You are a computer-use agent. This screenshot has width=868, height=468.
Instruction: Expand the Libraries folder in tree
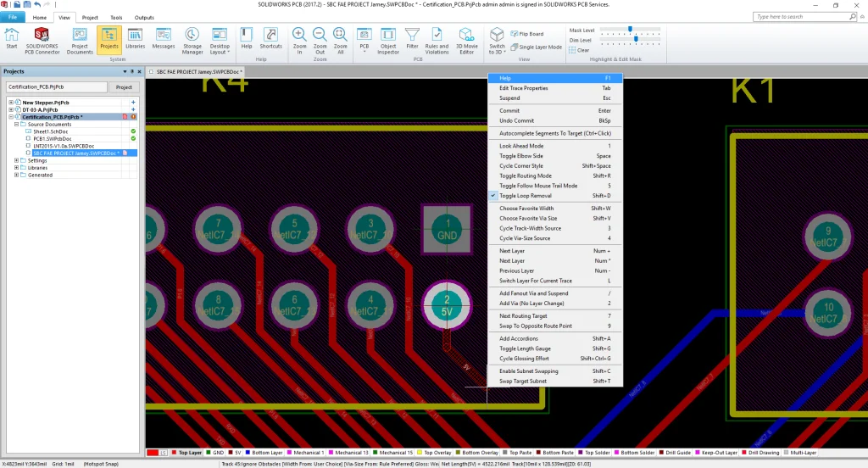17,168
